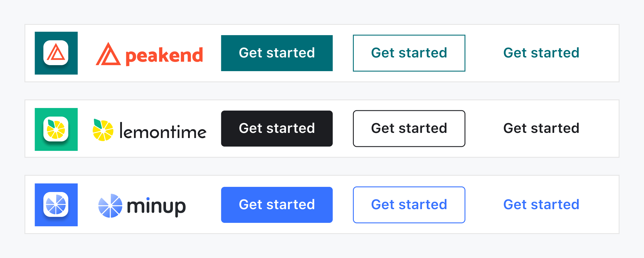The image size is (644, 258).
Task: Click the white rounded minup app icon
Action: coord(56,205)
